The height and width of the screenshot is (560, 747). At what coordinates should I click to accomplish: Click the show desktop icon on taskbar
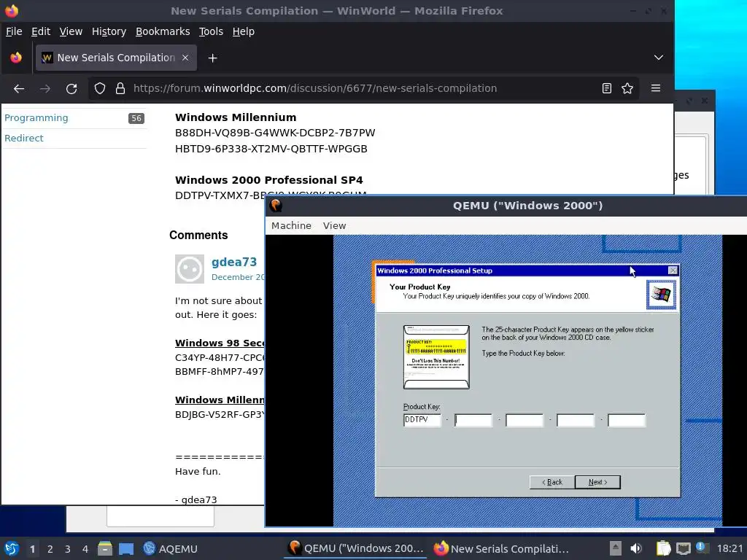point(126,548)
